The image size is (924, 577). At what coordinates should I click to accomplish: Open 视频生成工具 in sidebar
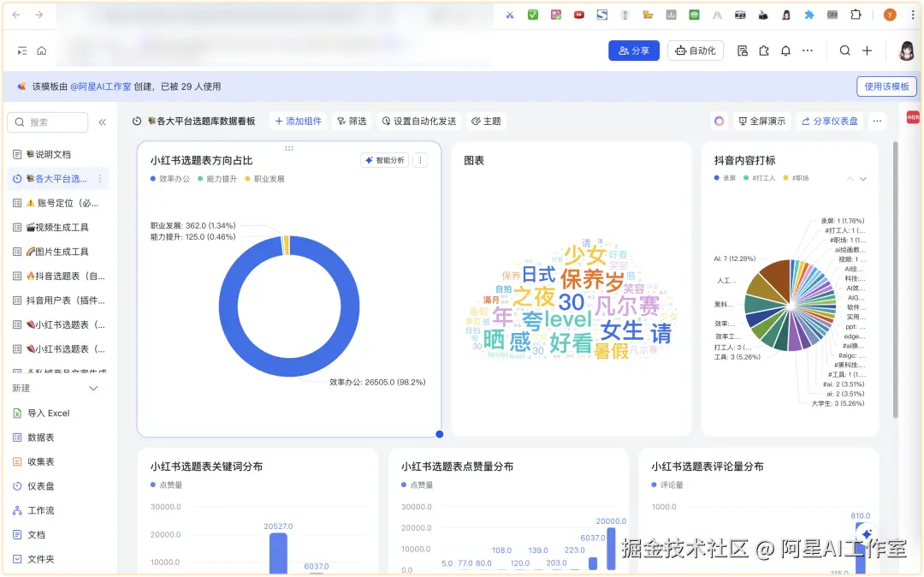click(58, 228)
